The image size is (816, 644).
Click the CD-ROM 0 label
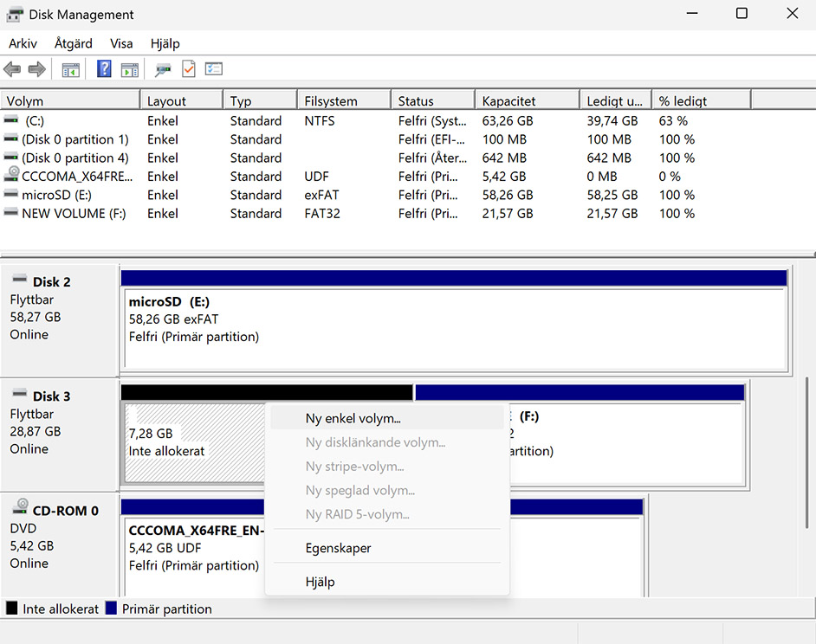(x=66, y=511)
